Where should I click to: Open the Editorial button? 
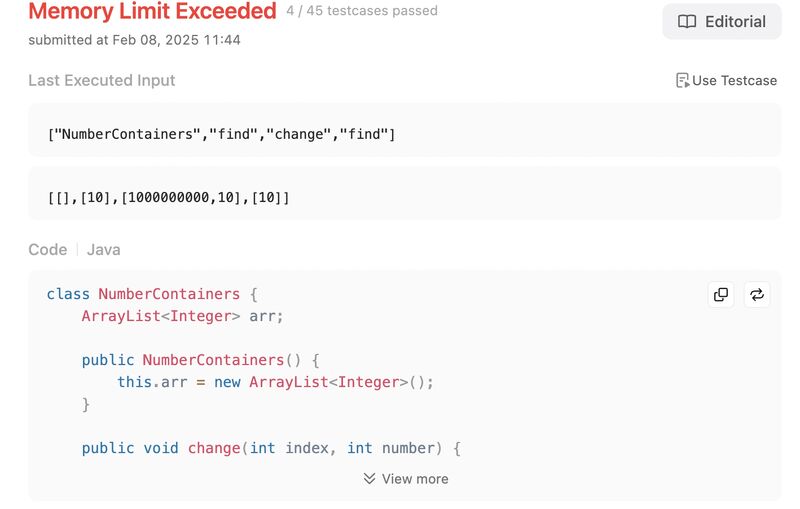coord(721,21)
